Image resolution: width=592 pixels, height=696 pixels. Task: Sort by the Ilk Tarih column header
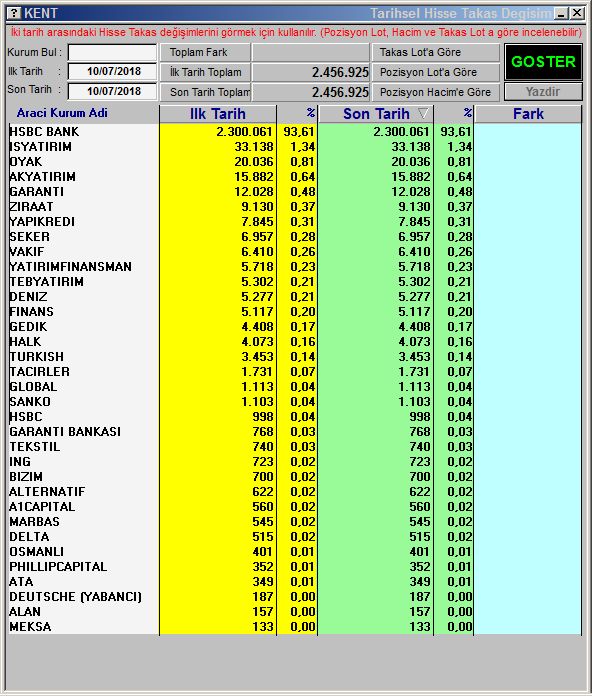point(217,114)
